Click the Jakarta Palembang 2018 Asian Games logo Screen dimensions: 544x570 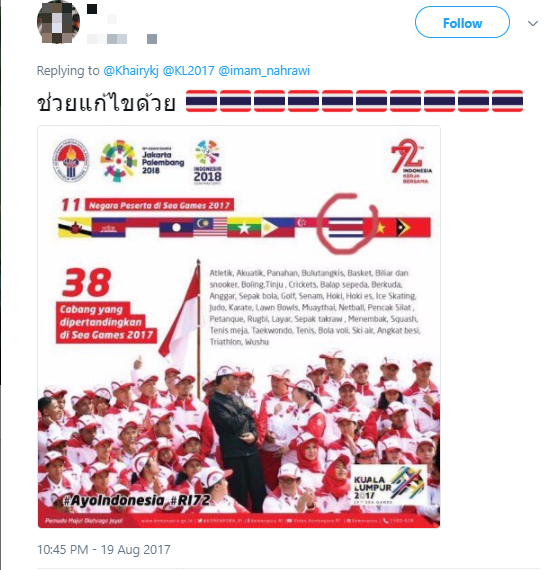tap(142, 160)
